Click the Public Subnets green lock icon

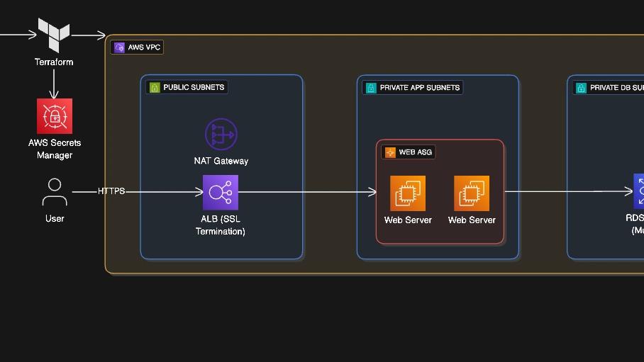click(x=155, y=88)
